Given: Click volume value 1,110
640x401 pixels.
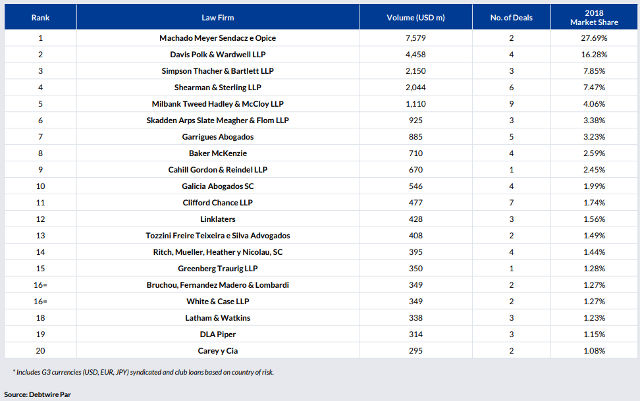Looking at the screenshot, I should click(x=416, y=104).
